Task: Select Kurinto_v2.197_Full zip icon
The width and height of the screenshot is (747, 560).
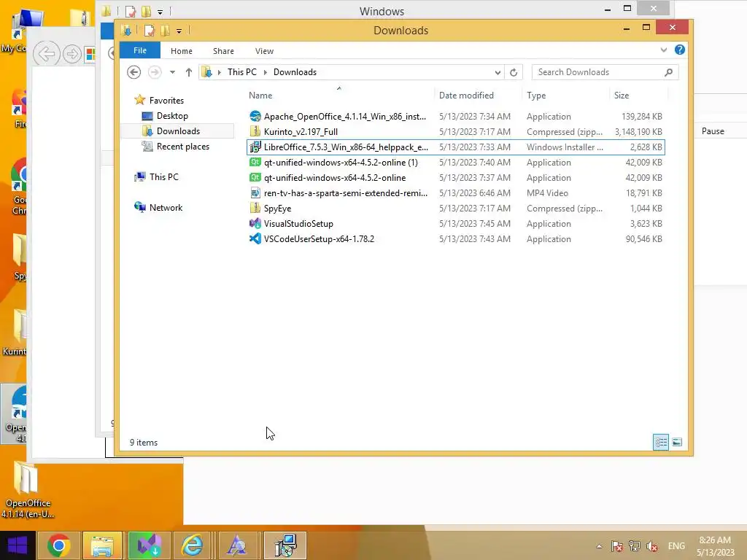Action: pos(255,131)
